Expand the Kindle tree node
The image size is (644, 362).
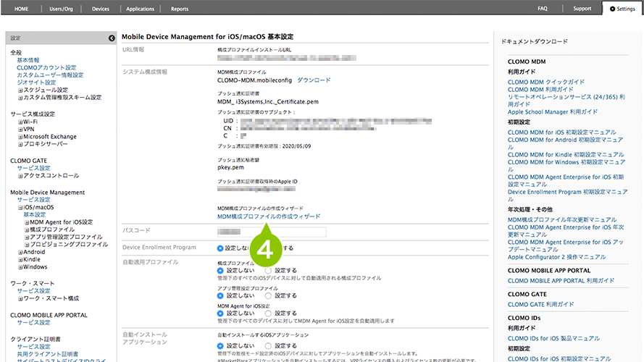pyautogui.click(x=20, y=259)
